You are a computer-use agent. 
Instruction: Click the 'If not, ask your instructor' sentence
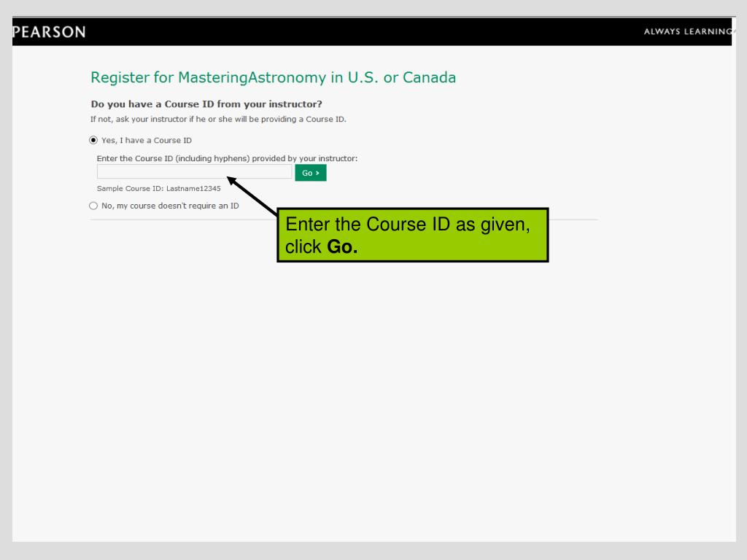(x=218, y=119)
